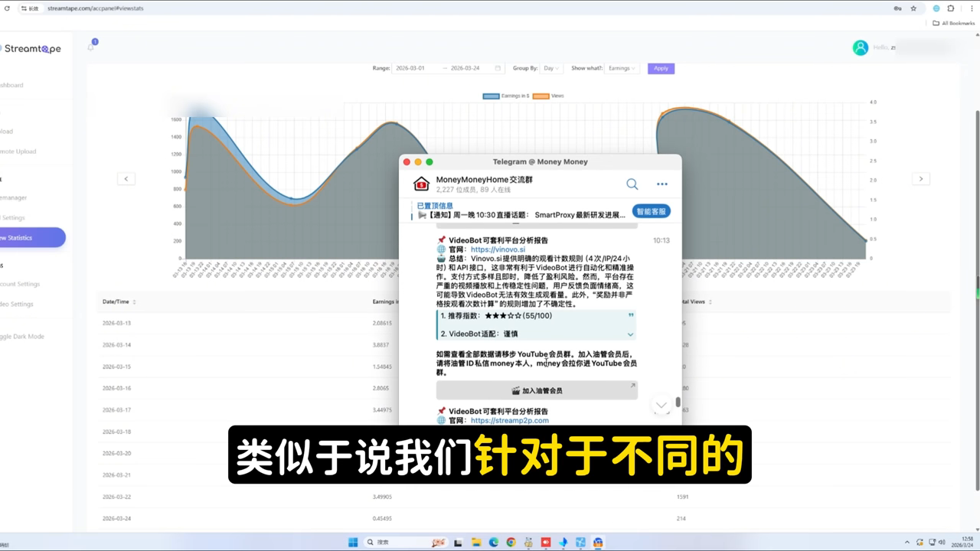
Task: Expand the quoted 推荐指数 block chevron
Action: pos(630,334)
